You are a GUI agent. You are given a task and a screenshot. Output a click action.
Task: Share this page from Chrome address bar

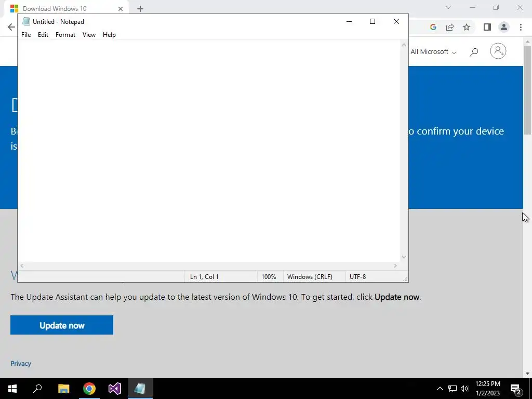[450, 27]
